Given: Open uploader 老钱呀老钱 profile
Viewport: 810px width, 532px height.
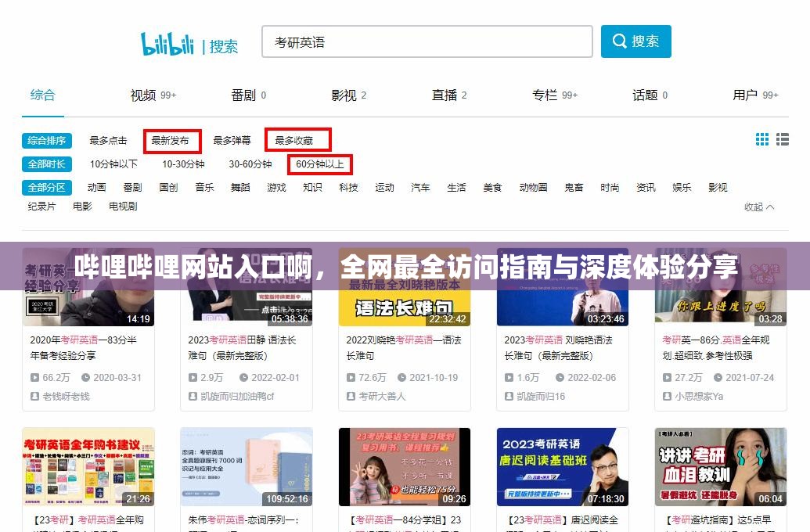Looking at the screenshot, I should [x=60, y=396].
